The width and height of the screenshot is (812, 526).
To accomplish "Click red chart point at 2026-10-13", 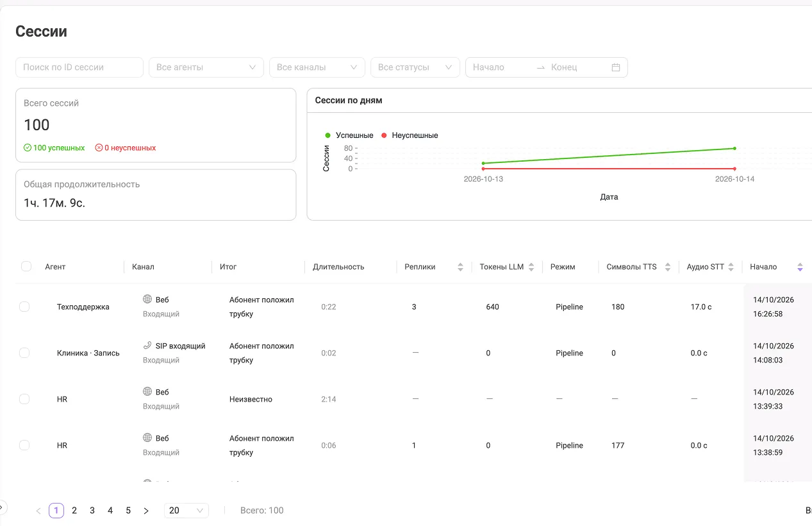I will pos(483,169).
